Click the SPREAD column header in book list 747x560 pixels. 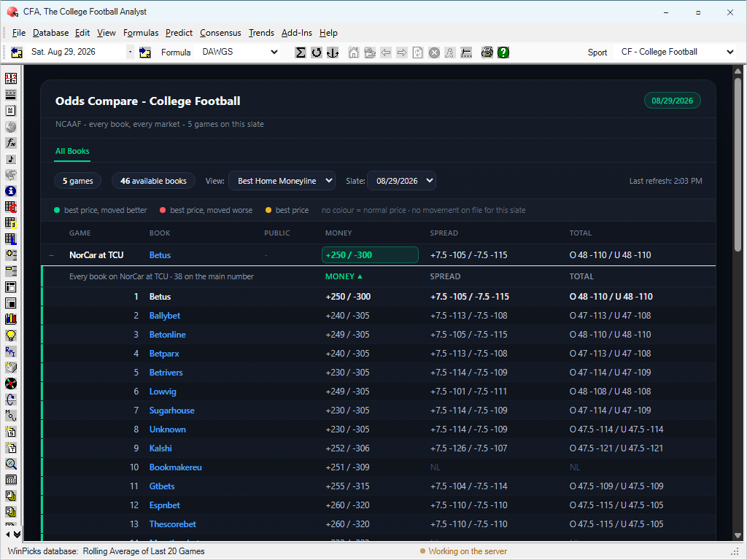pos(445,276)
